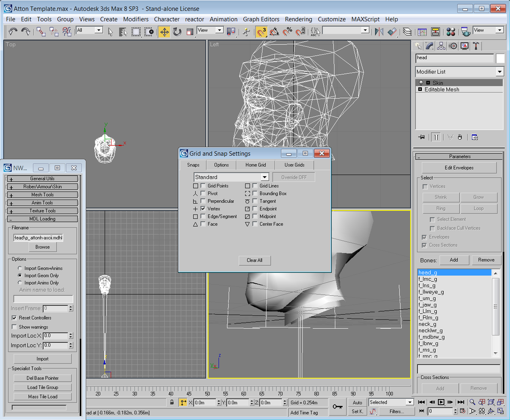Expand the Mesh Tools rollout

pos(42,195)
